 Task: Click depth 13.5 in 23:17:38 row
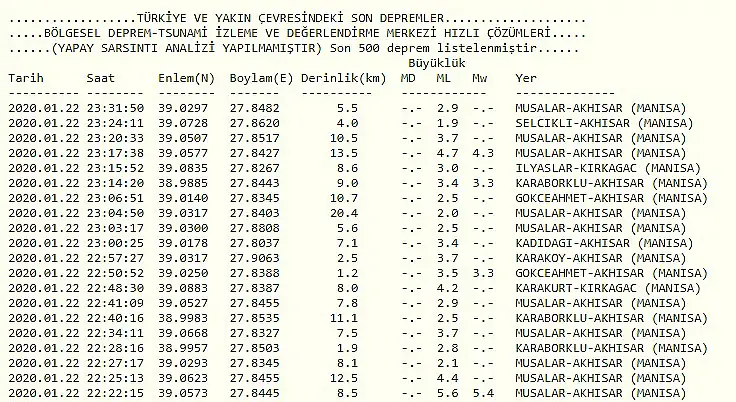click(x=344, y=153)
